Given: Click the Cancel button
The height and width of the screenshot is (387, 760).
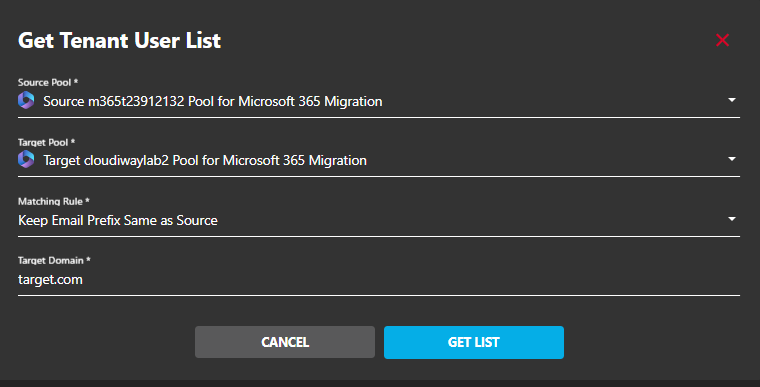Looking at the screenshot, I should click(285, 342).
